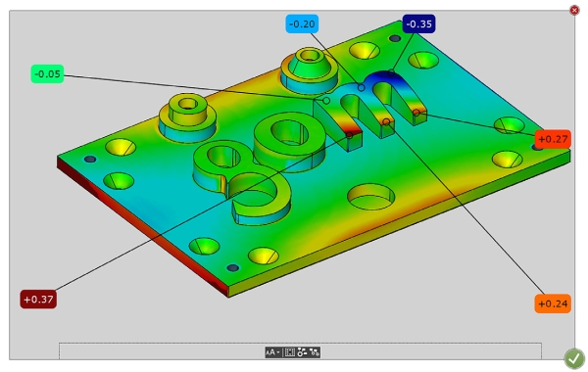Click the anchor point of the +0.24 label
Screen dimensions: 588x372
click(x=386, y=121)
